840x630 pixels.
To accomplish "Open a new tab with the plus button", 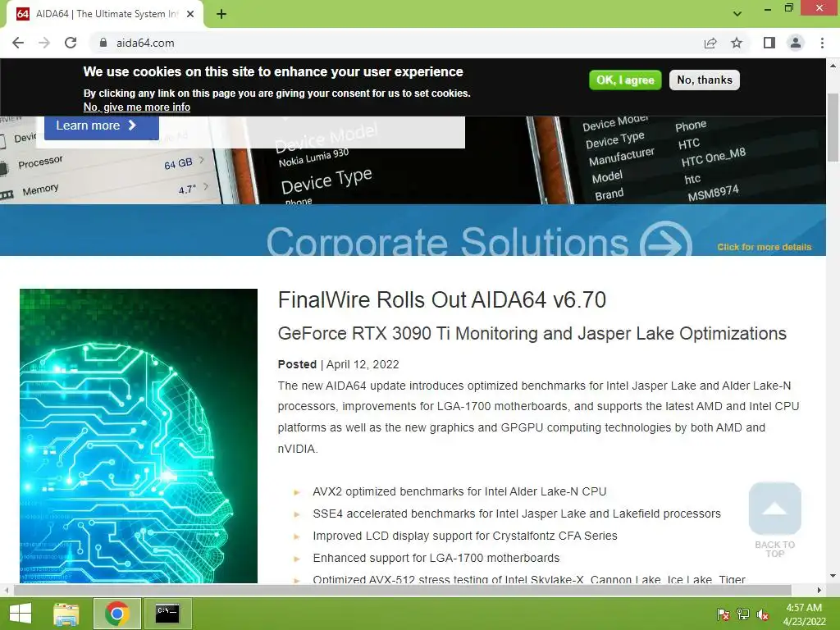I will [221, 14].
